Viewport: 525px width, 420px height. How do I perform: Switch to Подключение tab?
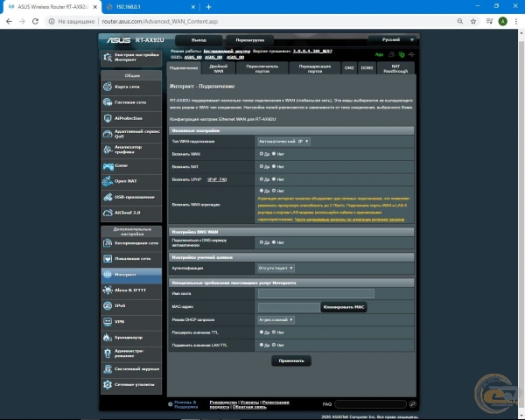click(184, 68)
